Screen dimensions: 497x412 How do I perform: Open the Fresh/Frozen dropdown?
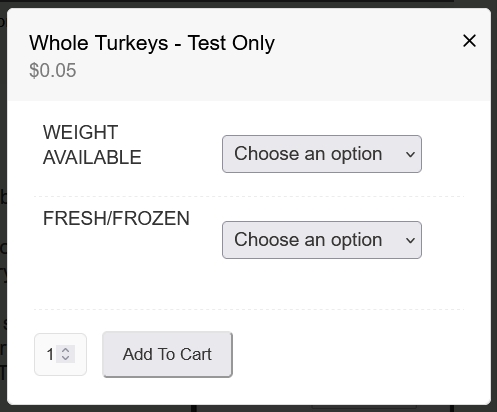(322, 240)
